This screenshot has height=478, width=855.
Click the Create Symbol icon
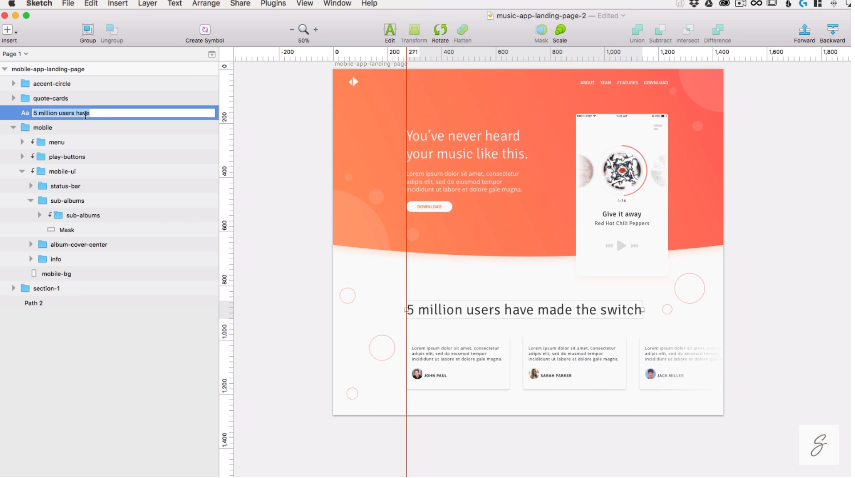click(x=205, y=29)
